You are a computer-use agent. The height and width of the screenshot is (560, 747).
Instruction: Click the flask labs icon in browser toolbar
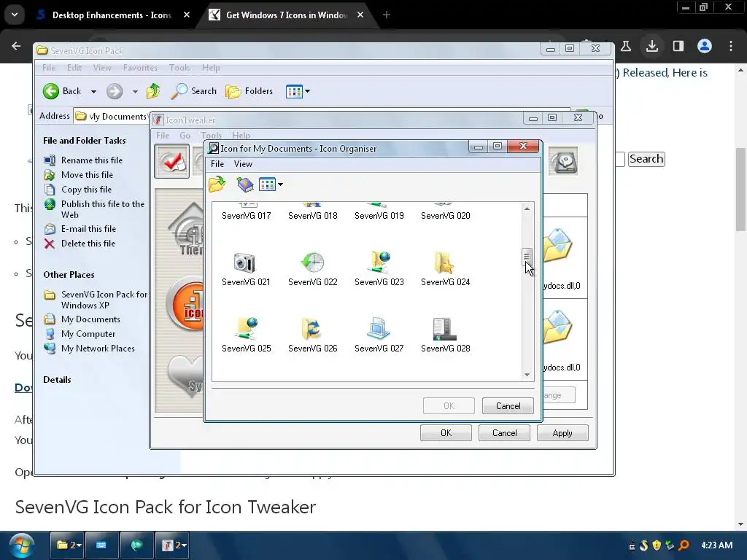[625, 46]
